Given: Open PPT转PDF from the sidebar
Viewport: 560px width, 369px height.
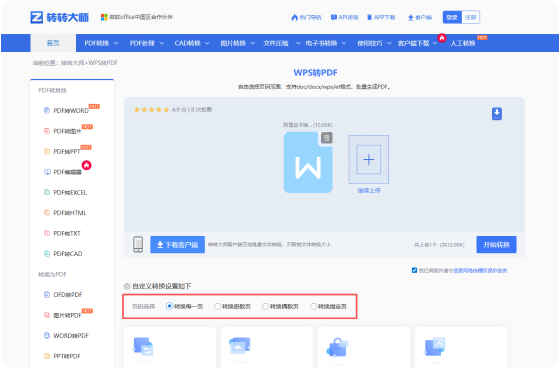Looking at the screenshot, I should (67, 356).
